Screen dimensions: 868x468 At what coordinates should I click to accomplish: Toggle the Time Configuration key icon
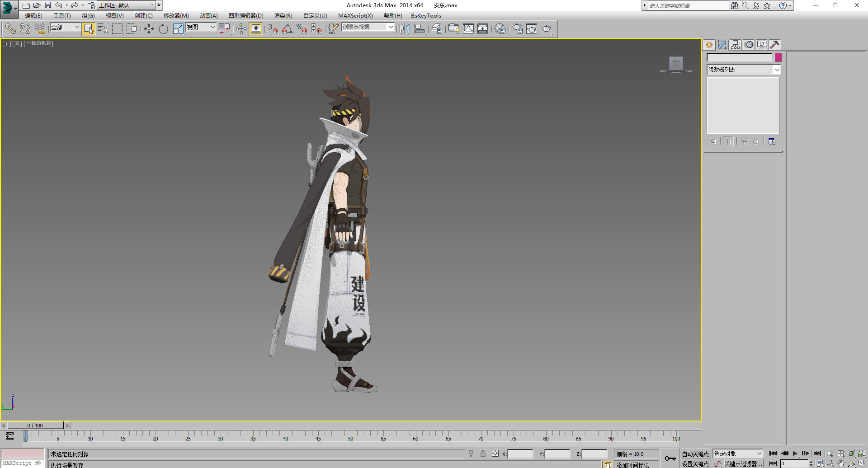click(x=670, y=458)
